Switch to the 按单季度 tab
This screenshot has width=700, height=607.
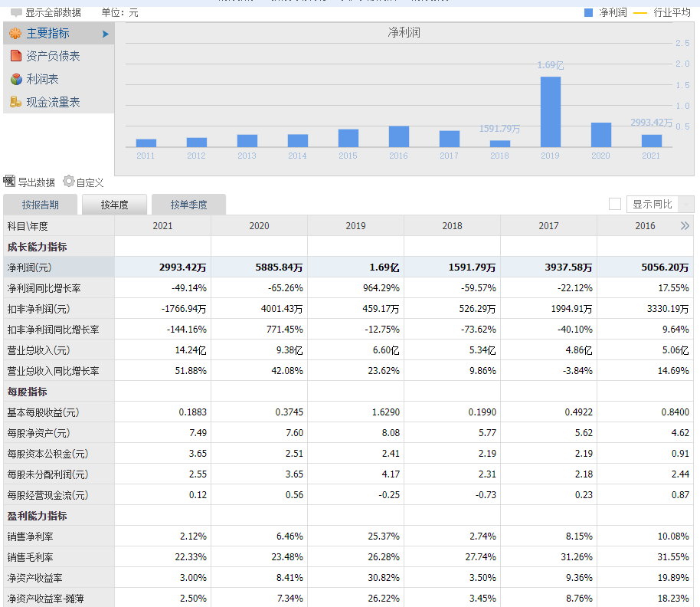click(188, 205)
